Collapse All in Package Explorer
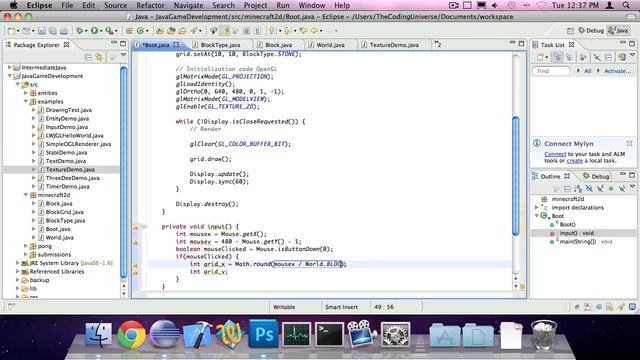This screenshot has width=640, height=360. point(88,57)
